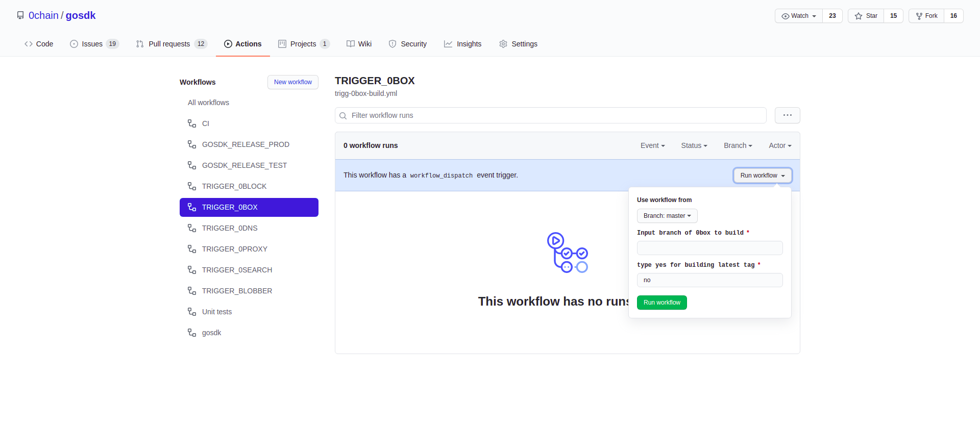Open the 0chain organization link
This screenshot has width=980, height=426.
(x=43, y=15)
